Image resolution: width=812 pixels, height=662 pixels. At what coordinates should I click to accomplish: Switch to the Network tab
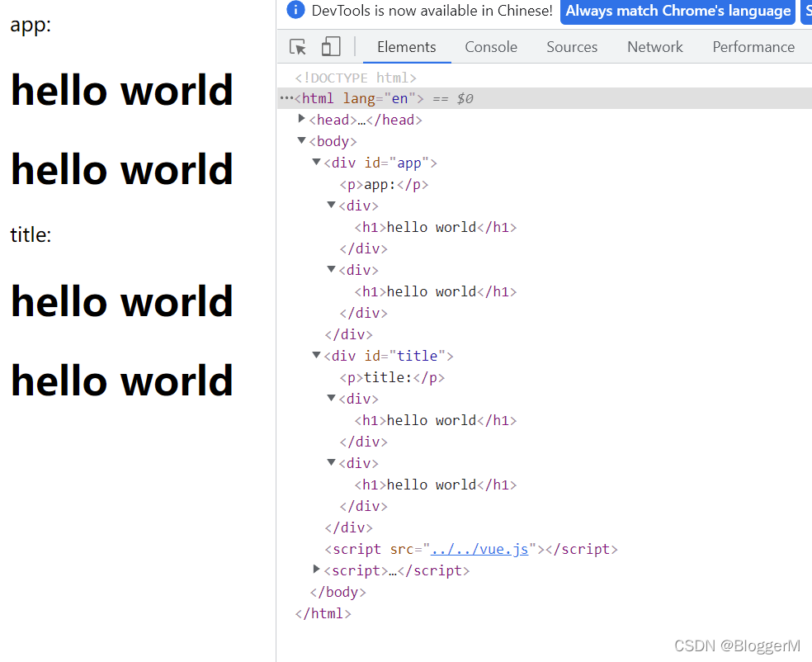pyautogui.click(x=655, y=47)
